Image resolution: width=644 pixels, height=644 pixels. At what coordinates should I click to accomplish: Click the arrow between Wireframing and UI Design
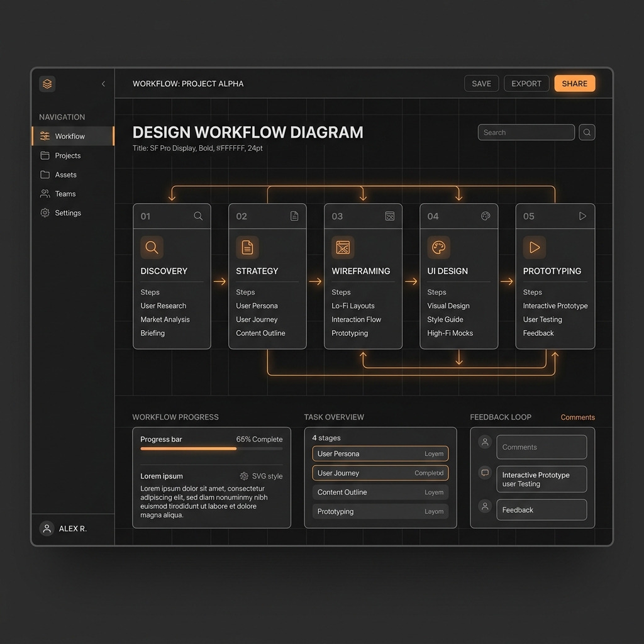(x=411, y=281)
